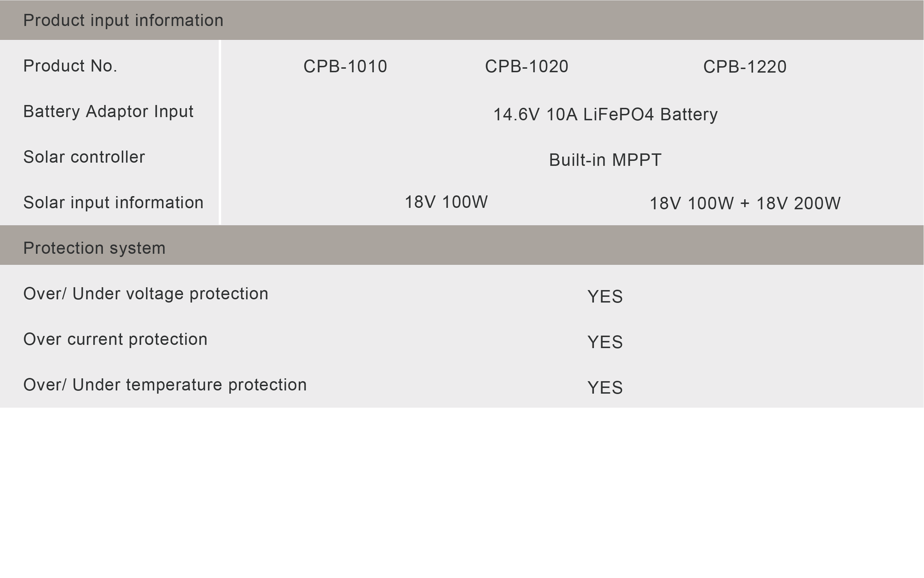Click YES beside Over/Under temperature protection
Viewport: 924px width, 578px height.
(605, 388)
